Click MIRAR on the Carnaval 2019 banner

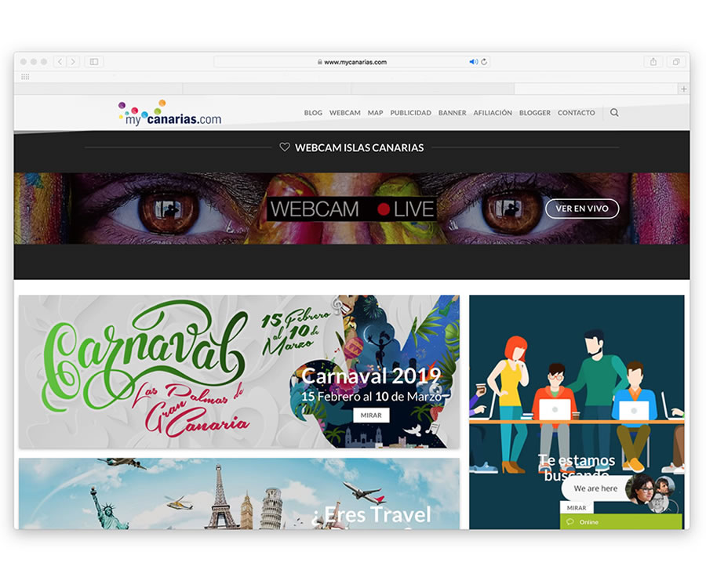pyautogui.click(x=371, y=416)
